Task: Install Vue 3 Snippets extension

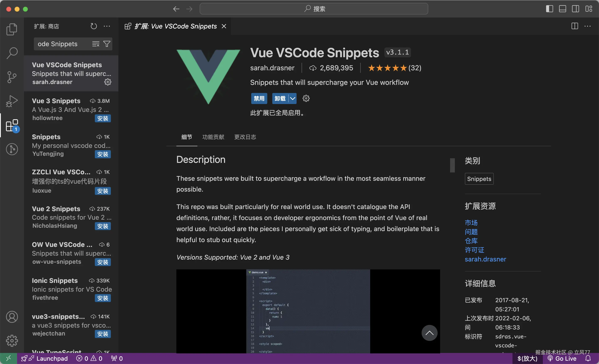Action: coord(103,118)
